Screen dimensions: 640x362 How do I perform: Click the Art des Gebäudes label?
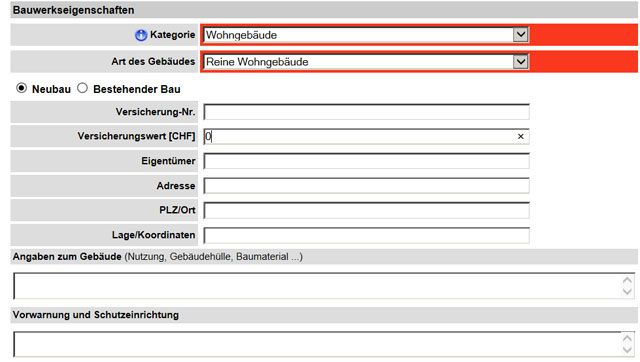click(153, 62)
